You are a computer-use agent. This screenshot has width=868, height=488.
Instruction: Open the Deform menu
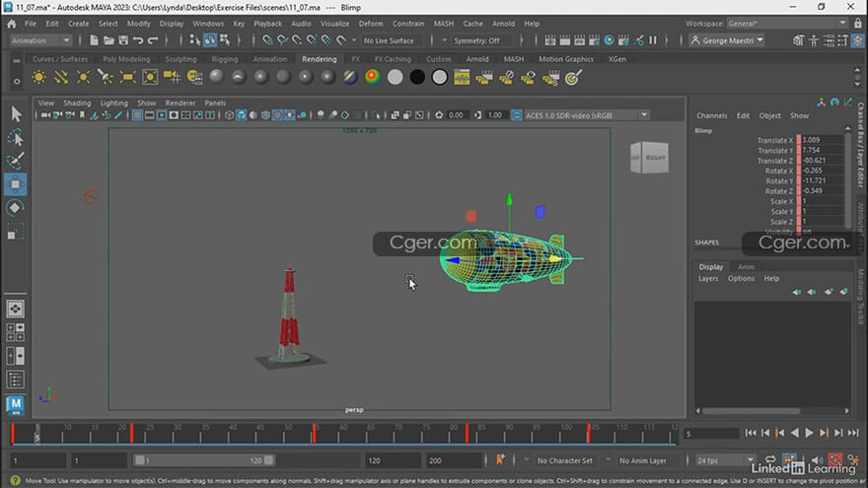tap(370, 24)
